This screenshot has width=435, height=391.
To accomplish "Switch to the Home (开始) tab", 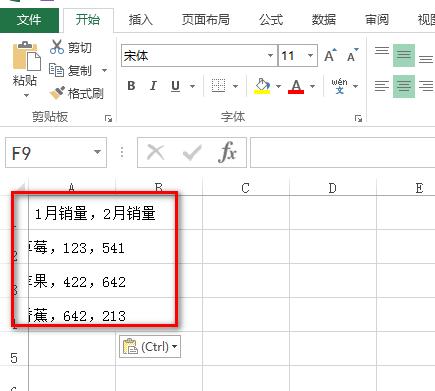I will coord(88,20).
